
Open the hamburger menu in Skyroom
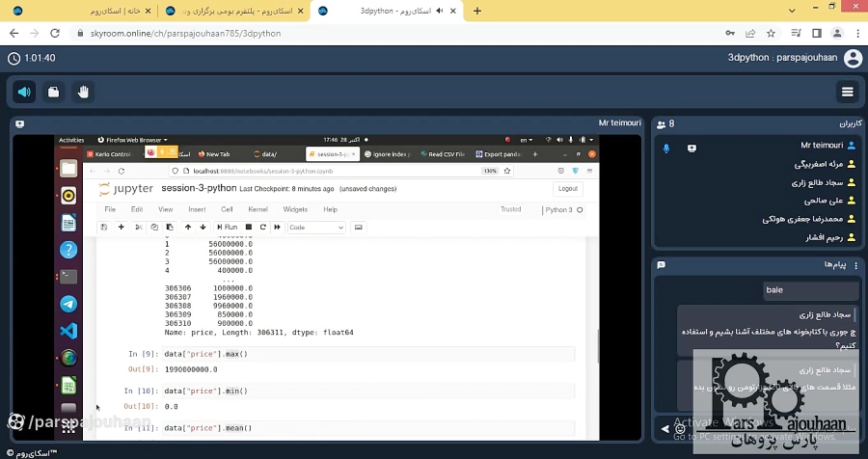pyautogui.click(x=847, y=92)
